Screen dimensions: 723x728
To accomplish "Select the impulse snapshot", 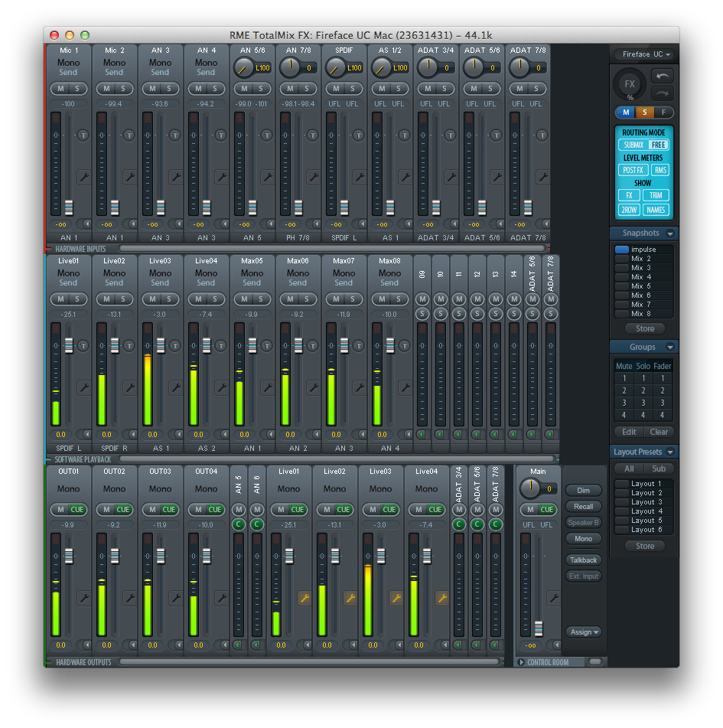I will pos(644,250).
